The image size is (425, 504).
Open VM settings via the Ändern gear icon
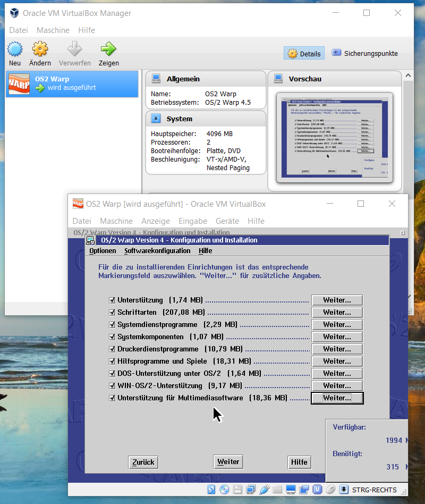pyautogui.click(x=40, y=49)
